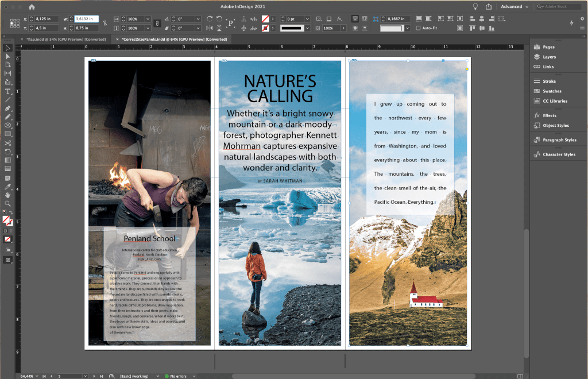Pick the Eyedropper tool
The height and width of the screenshot is (379, 588).
[x=8, y=187]
